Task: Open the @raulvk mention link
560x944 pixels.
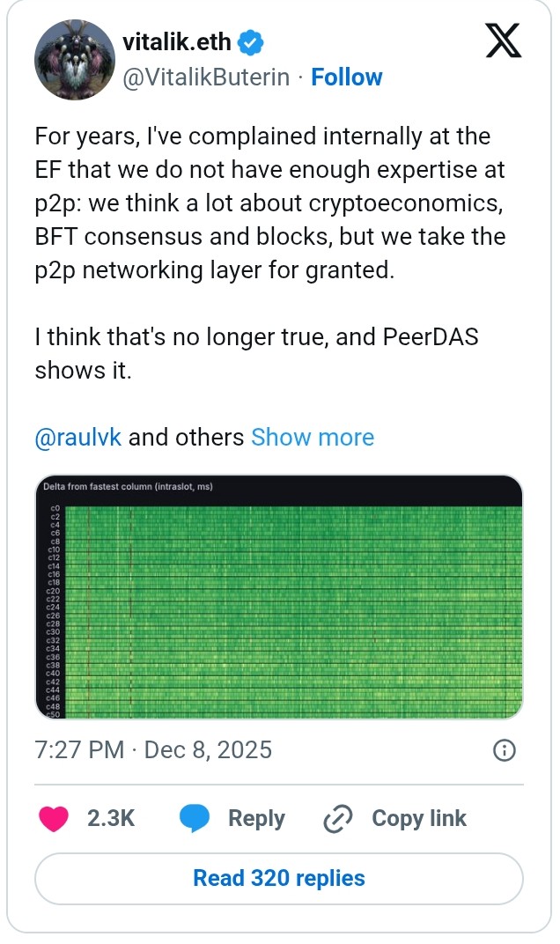Action: (78, 438)
